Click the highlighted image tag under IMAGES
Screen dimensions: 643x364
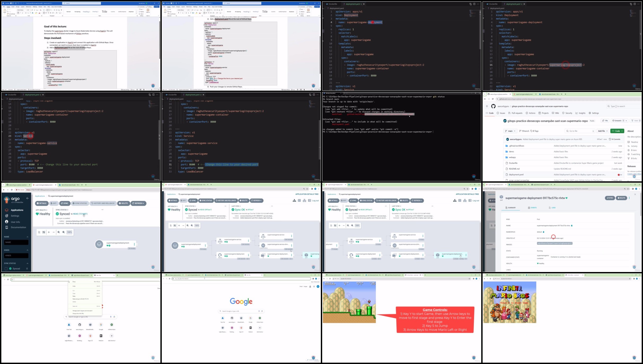click(555, 243)
